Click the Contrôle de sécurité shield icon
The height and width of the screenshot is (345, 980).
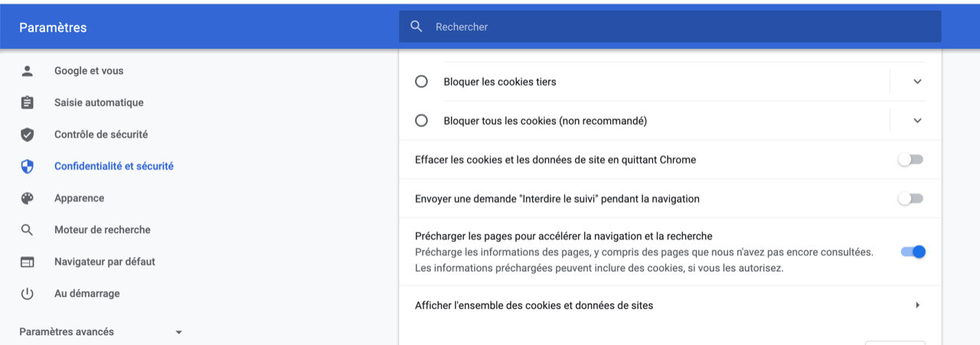pos(27,135)
